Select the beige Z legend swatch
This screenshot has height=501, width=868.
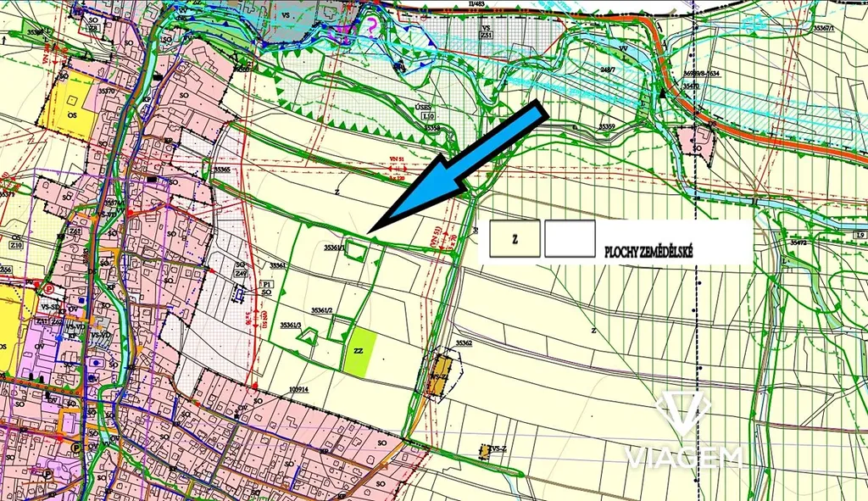(x=515, y=240)
